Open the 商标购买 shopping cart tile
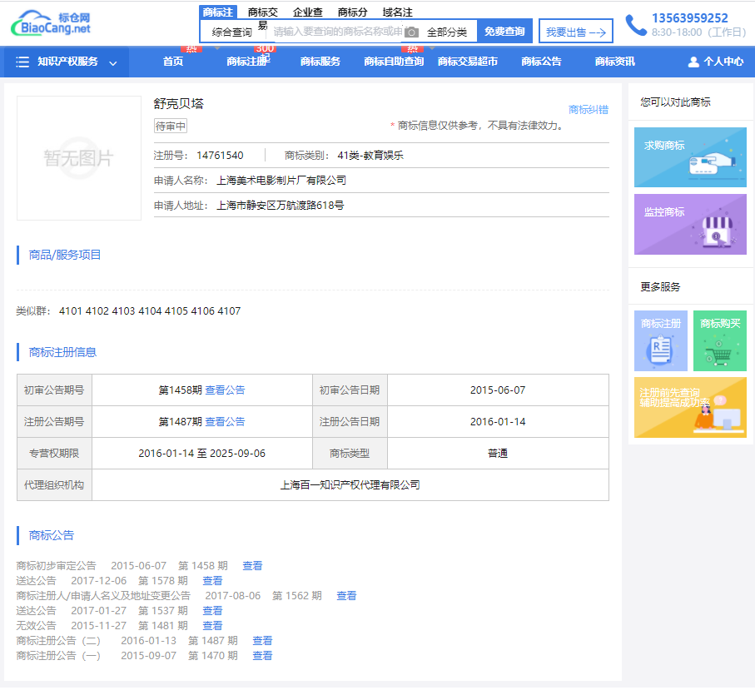 pos(720,340)
